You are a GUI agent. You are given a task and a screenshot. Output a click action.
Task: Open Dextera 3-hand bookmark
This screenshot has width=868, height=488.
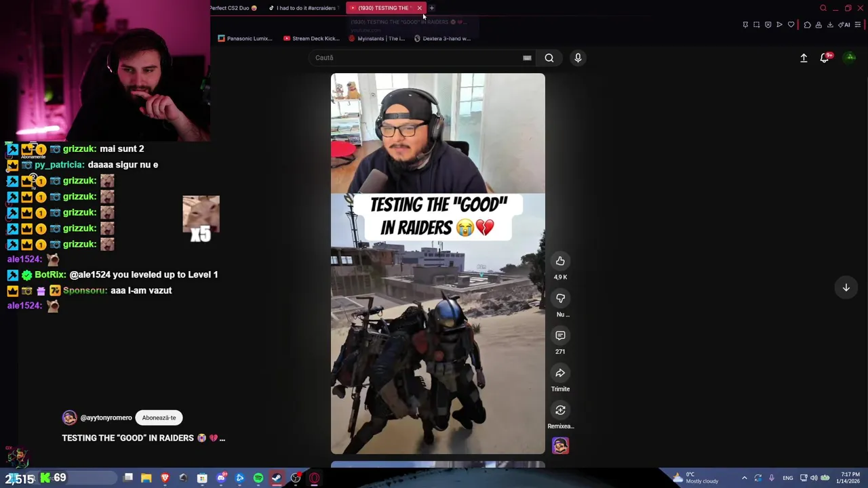[441, 39]
